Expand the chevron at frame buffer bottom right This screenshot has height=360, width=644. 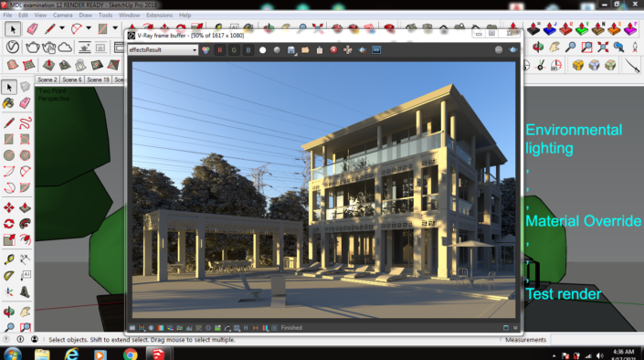point(515,327)
